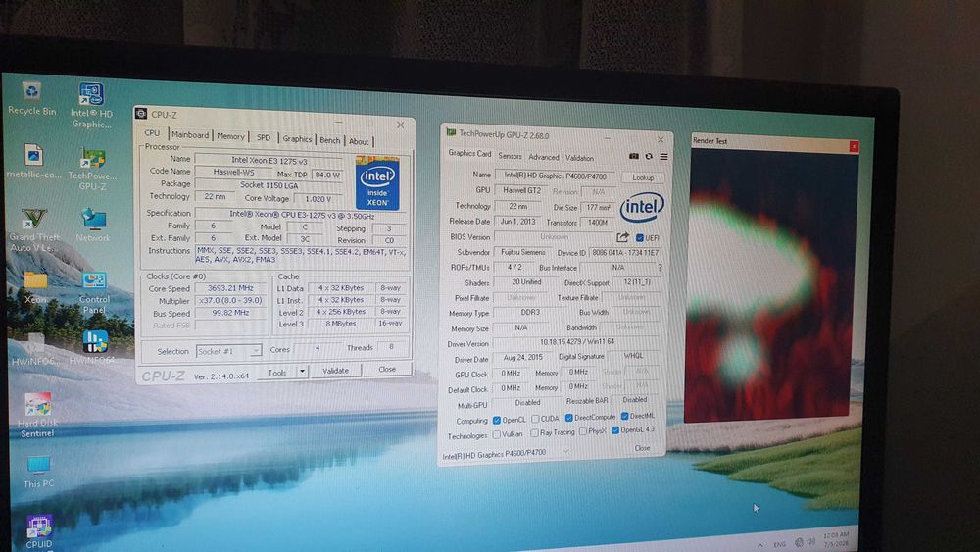Close the Render Test window
This screenshot has width=980, height=552.
854,146
